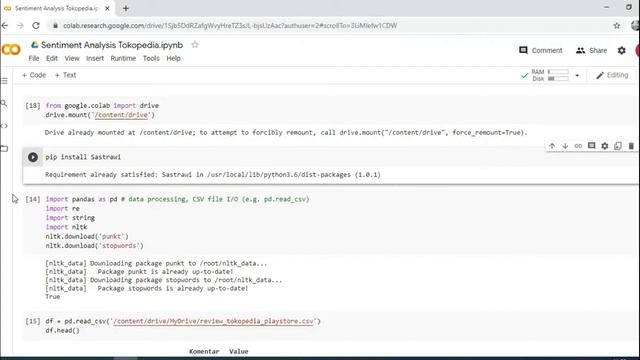640x360 pixels.
Task: Select the cell 13 execution counter
Action: (33, 106)
